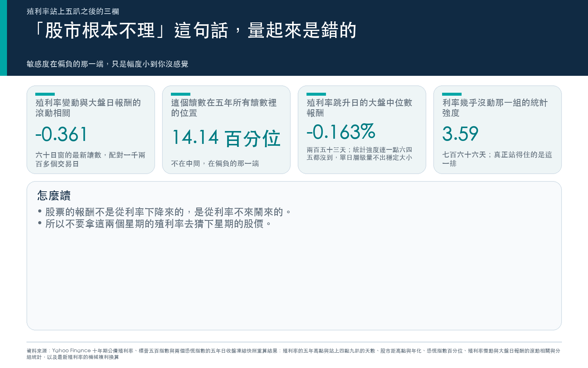Image resolution: width=588 pixels, height=368 pixels.
Task: Click the note 七百六十六天;真正站得住的是這一排
Action: point(497,159)
